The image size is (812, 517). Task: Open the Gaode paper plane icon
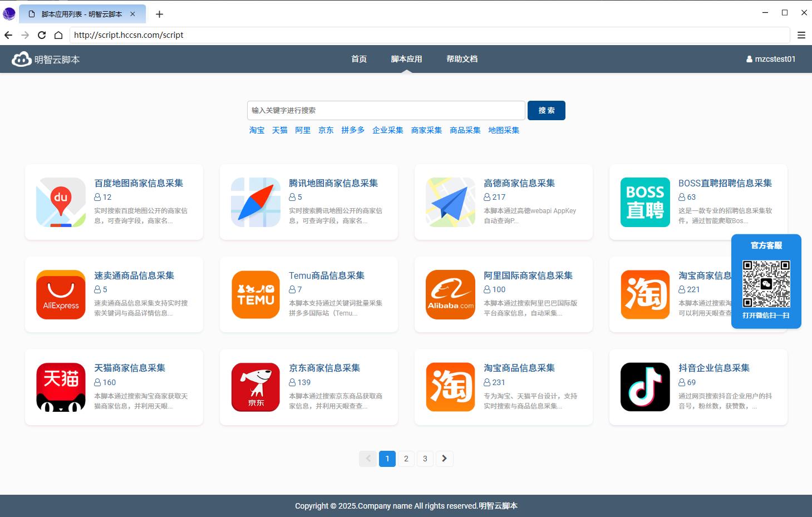point(450,202)
